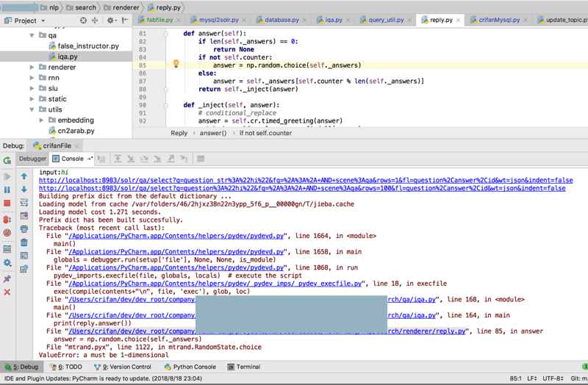Viewport: 588px width, 385px height.
Task: Switch to the Debugger tab
Action: 32,159
